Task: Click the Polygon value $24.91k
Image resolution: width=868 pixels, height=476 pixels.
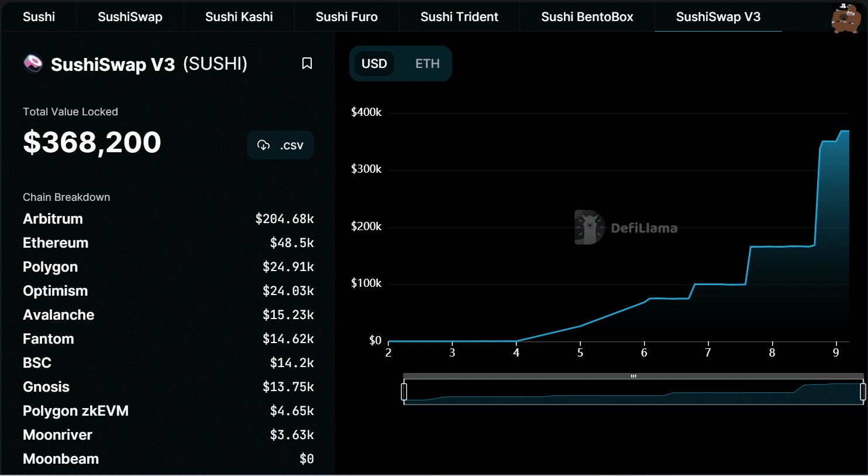Action: click(288, 267)
